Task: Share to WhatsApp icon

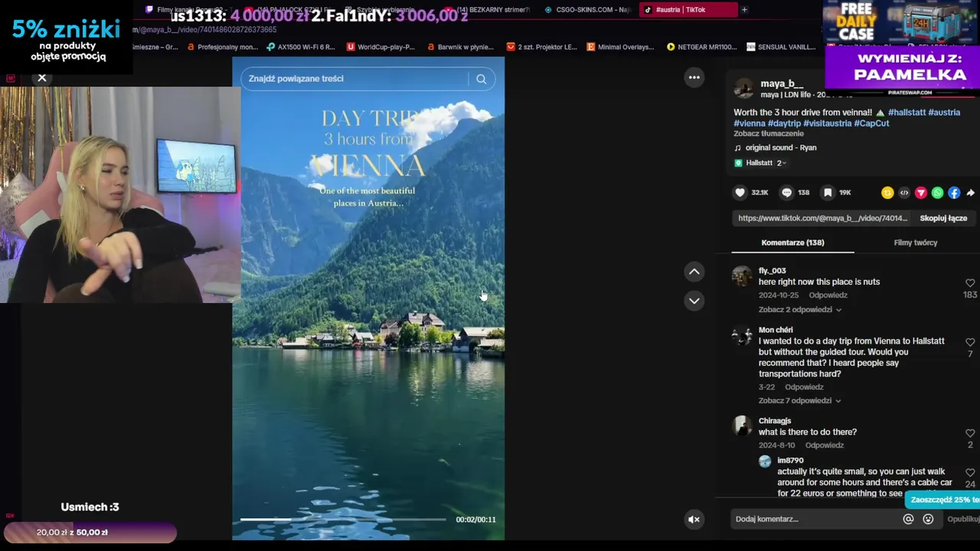Action: [937, 193]
